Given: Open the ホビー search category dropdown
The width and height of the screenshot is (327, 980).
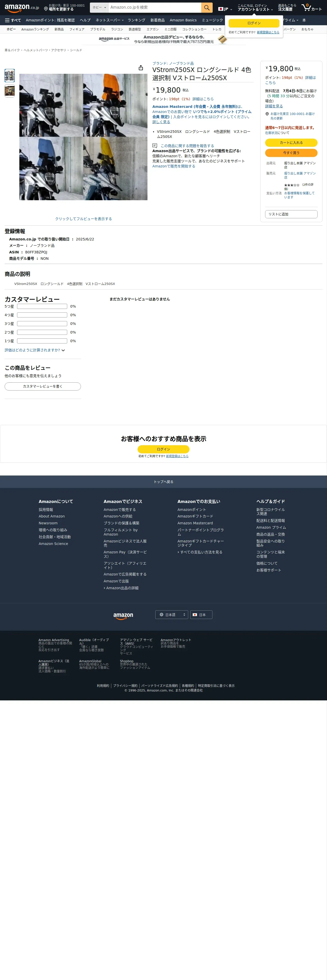Looking at the screenshot, I should [x=99, y=8].
